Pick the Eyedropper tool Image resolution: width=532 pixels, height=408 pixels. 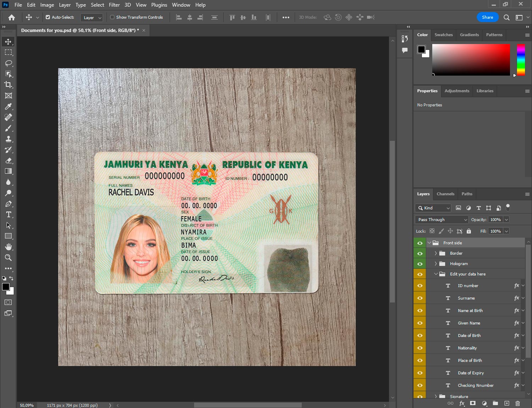tap(8, 106)
